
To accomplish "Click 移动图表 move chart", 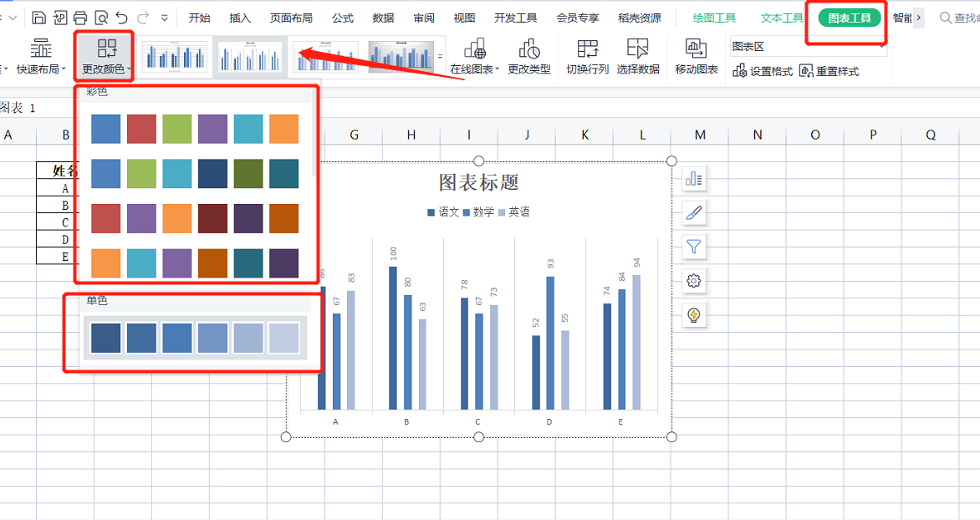I will 697,56.
